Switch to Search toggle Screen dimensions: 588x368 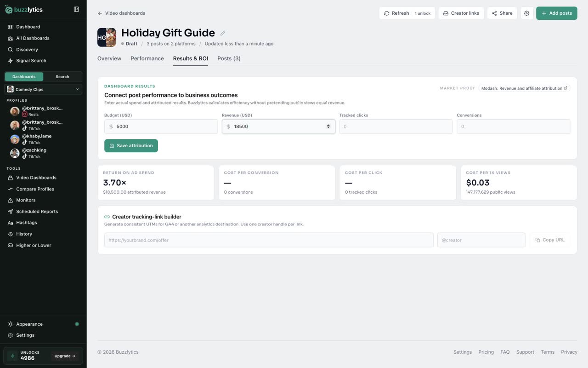[x=62, y=77]
